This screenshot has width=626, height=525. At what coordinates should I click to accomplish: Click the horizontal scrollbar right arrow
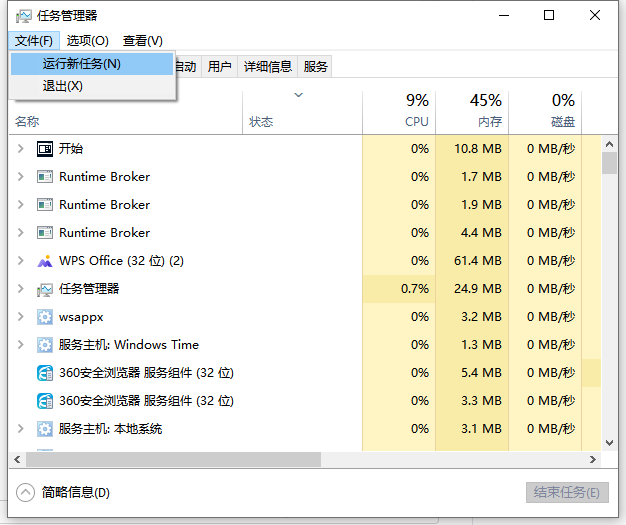pyautogui.click(x=593, y=460)
